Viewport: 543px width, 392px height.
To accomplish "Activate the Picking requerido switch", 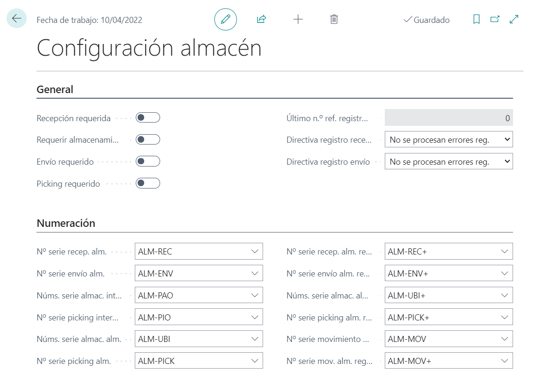I will [148, 183].
